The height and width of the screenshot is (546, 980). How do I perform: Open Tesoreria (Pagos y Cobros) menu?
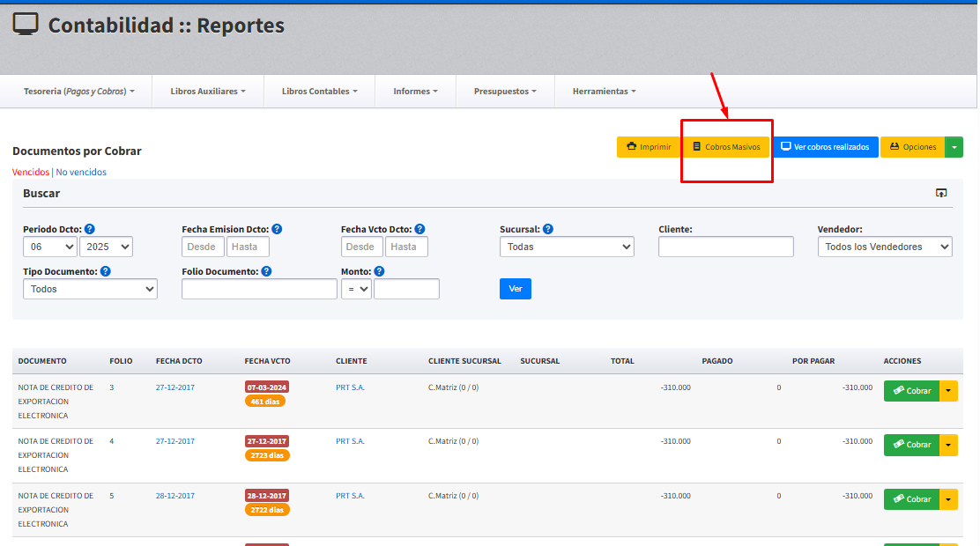tap(78, 92)
